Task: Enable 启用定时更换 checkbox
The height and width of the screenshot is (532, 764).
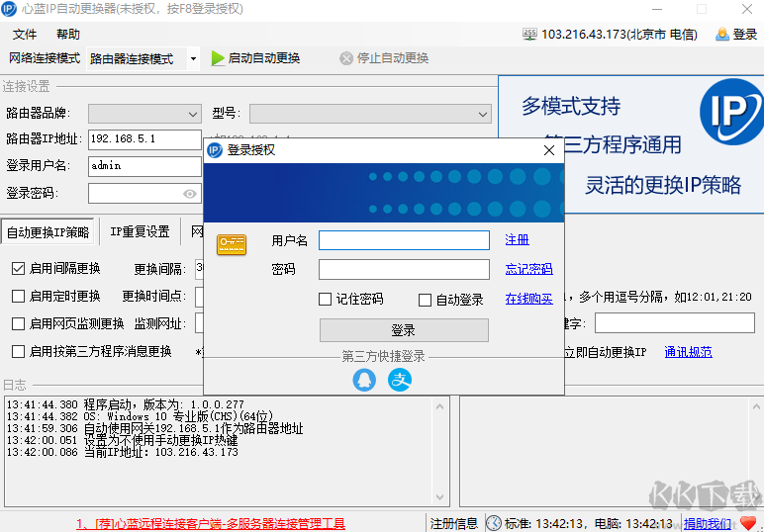Action: coord(18,296)
